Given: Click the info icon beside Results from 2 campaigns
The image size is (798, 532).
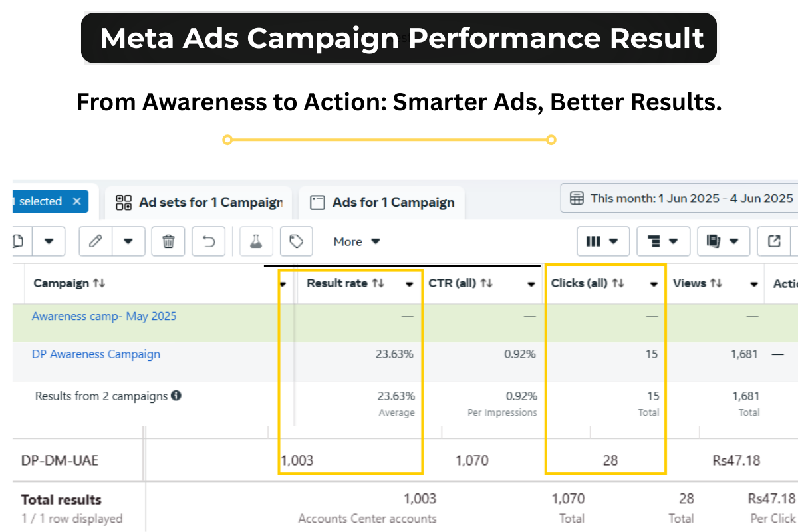Looking at the screenshot, I should 176,396.
